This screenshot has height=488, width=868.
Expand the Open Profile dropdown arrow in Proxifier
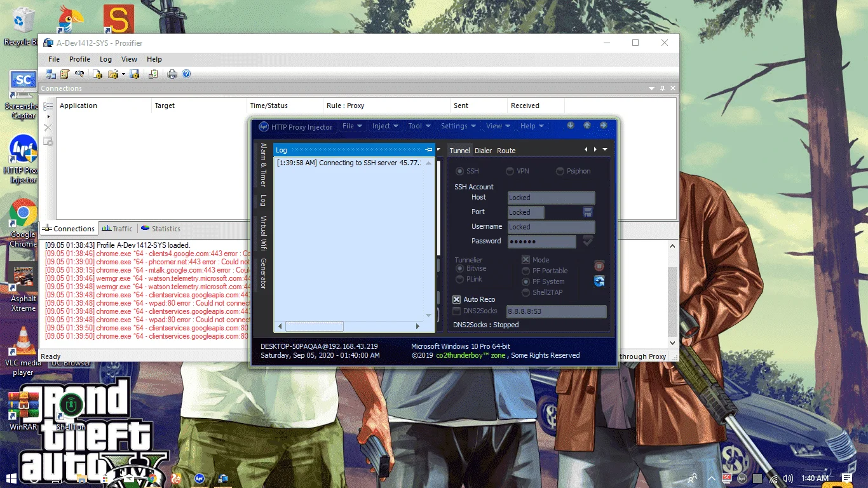pos(123,74)
